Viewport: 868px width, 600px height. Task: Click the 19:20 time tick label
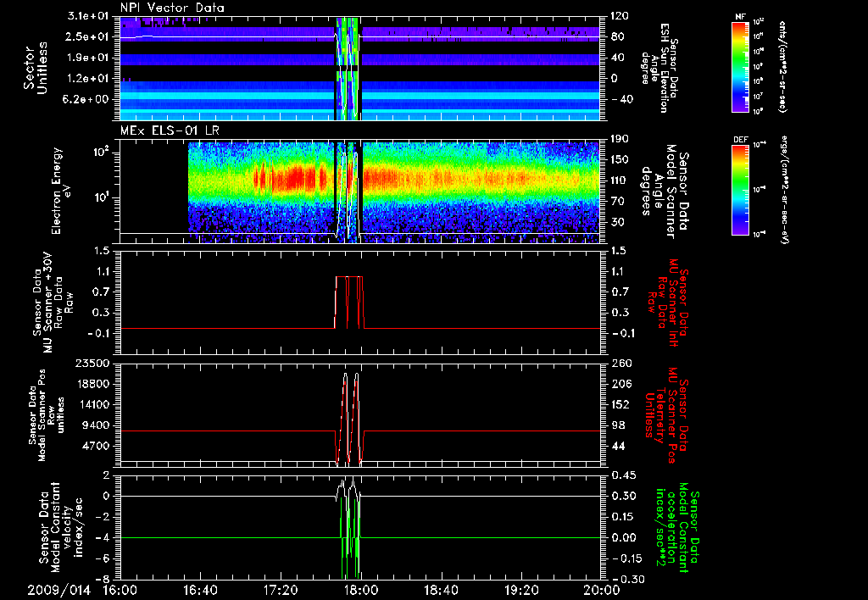click(x=521, y=590)
